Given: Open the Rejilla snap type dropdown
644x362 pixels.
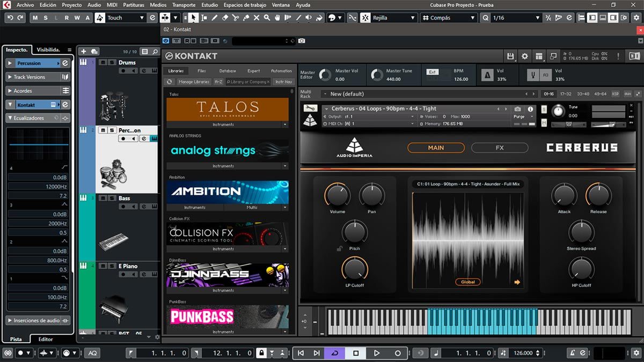Looking at the screenshot, I should [394, 18].
